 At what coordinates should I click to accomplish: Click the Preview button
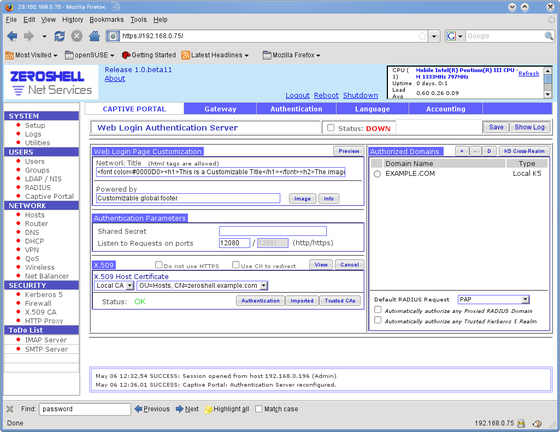pyautogui.click(x=349, y=151)
